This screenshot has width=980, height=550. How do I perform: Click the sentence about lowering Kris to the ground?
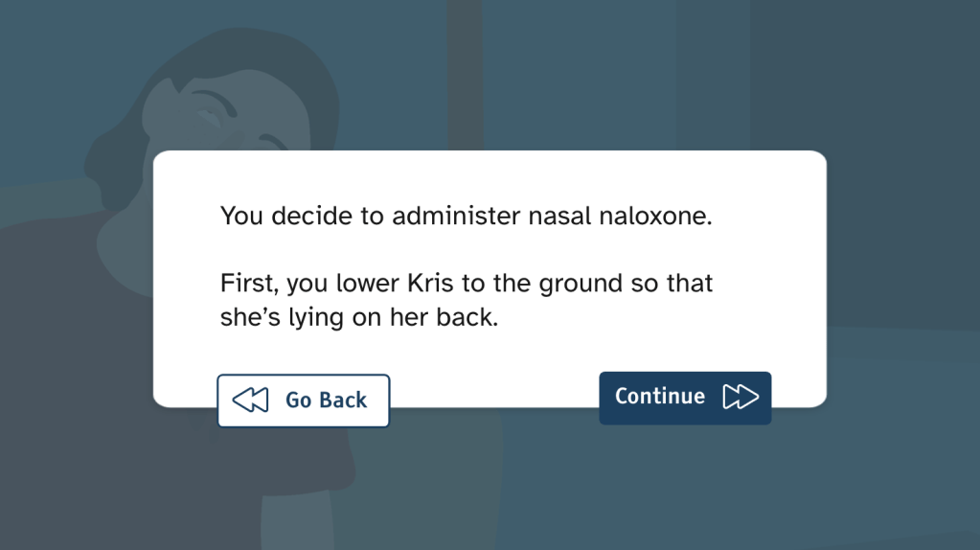coord(466,301)
